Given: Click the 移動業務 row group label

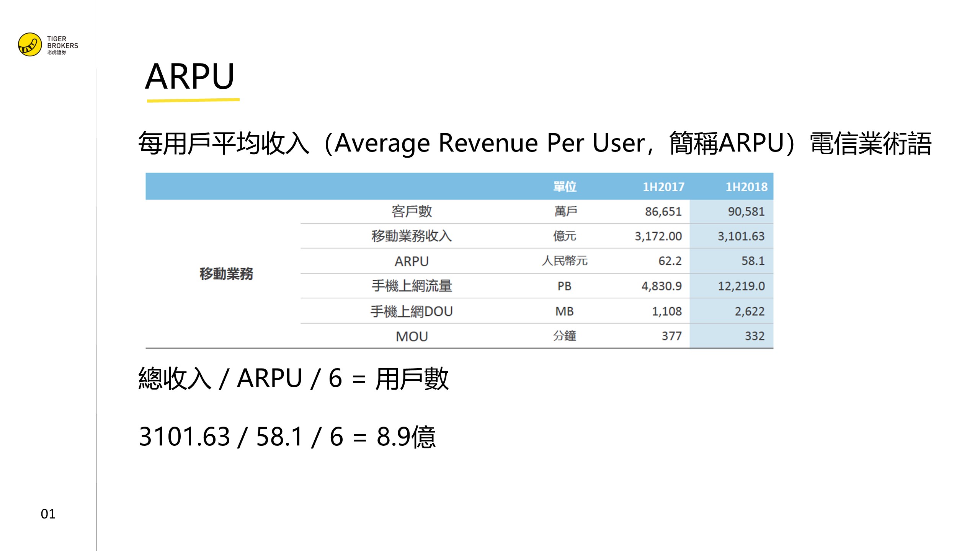Looking at the screenshot, I should pos(226,274).
